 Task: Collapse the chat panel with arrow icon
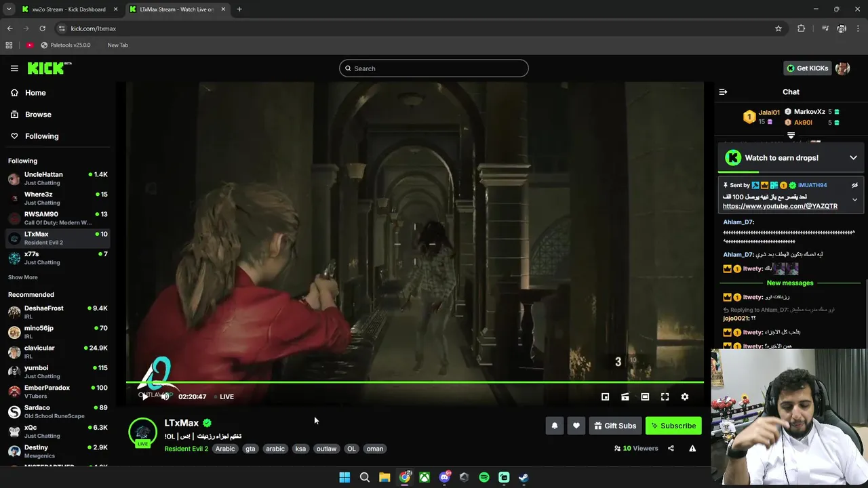point(723,91)
